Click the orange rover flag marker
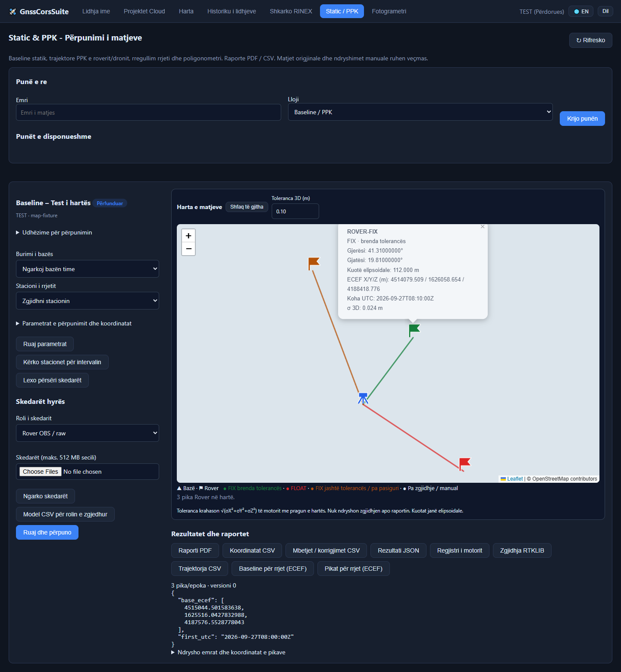621x672 pixels. coord(314,263)
